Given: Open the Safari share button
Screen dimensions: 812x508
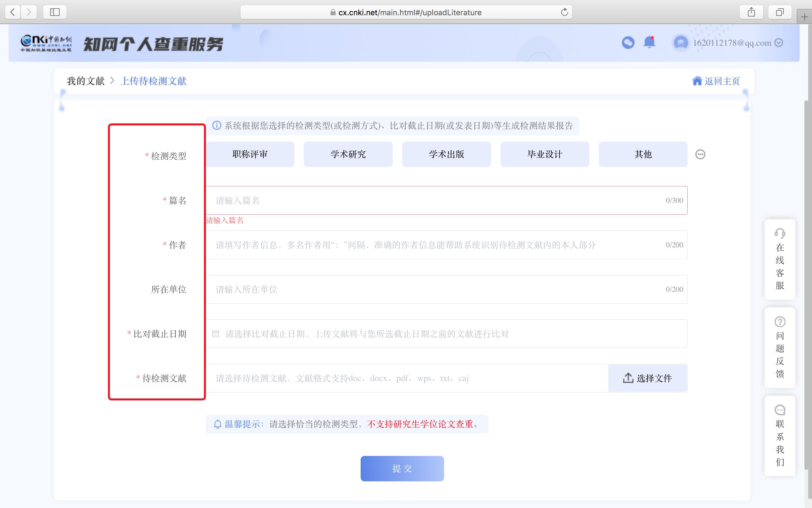Looking at the screenshot, I should coord(751,12).
